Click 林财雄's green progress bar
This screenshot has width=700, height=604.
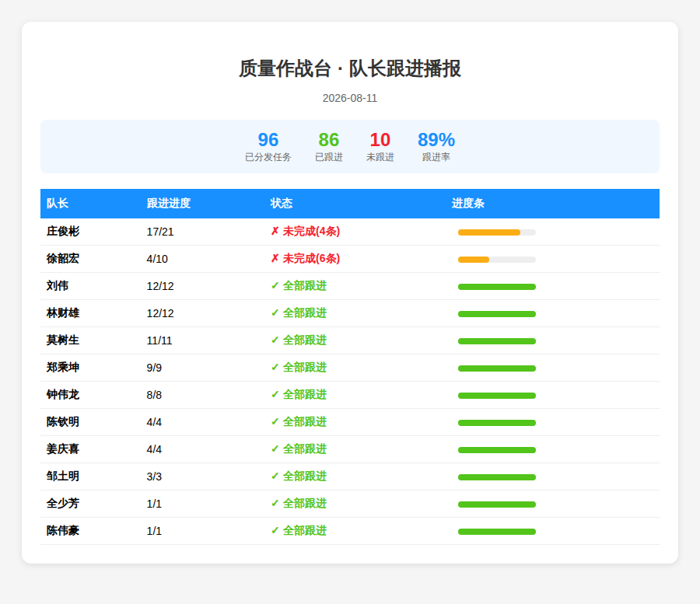(x=497, y=314)
